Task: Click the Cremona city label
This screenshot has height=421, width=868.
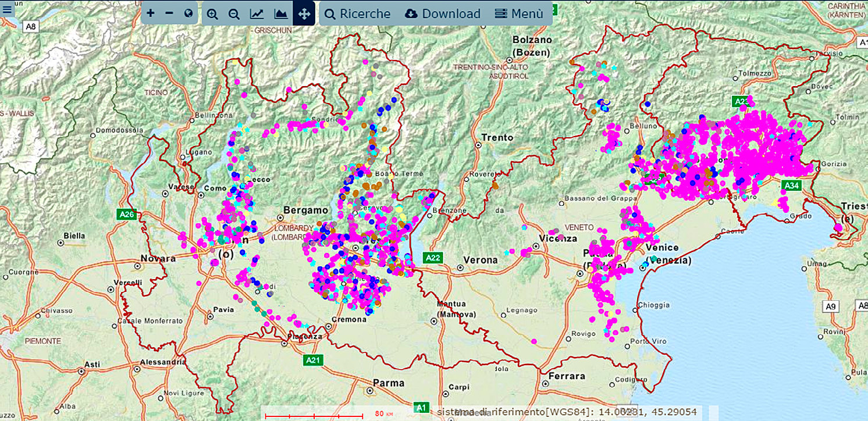Action: 348,319
